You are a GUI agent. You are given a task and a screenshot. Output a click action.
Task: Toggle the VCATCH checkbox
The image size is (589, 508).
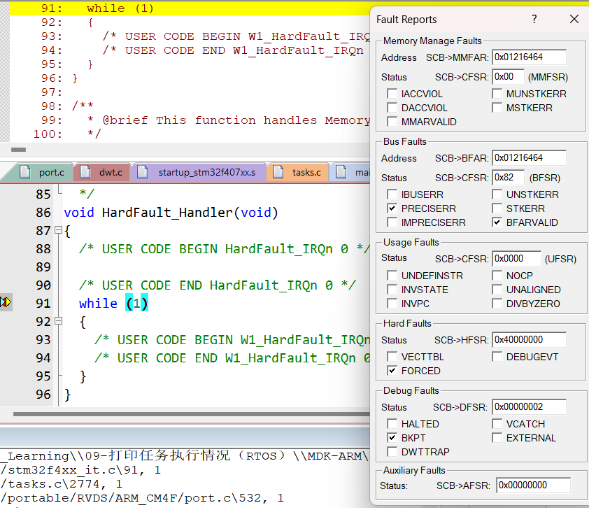(x=497, y=424)
